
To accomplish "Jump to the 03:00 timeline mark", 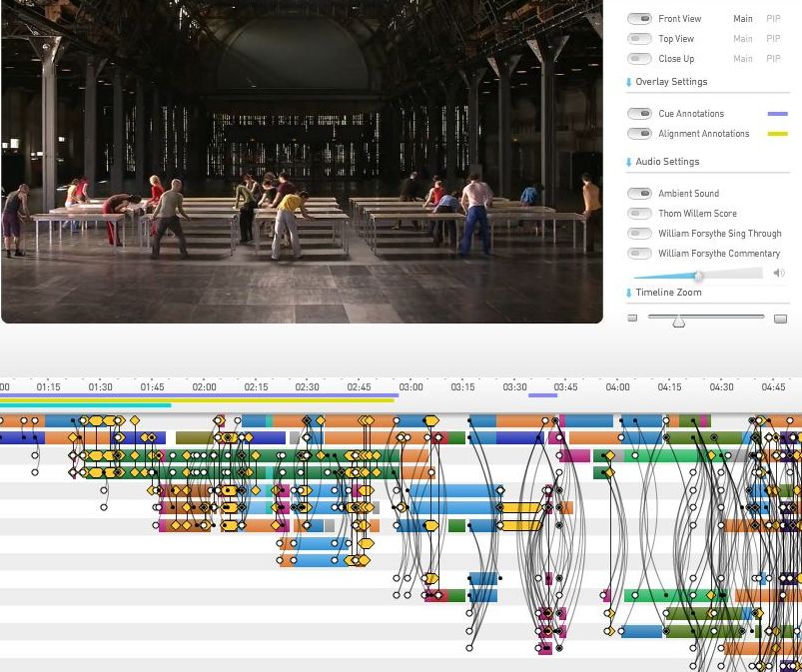I will 410,387.
